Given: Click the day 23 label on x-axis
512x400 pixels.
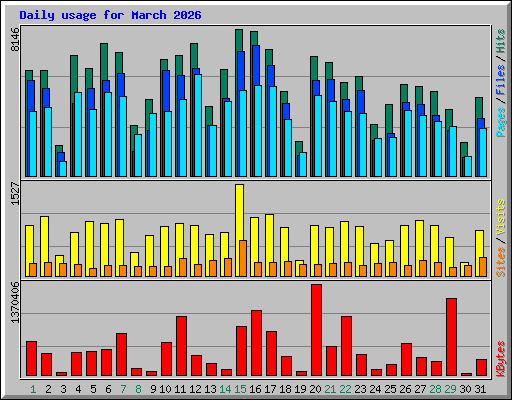Looking at the screenshot, I should click(360, 389).
